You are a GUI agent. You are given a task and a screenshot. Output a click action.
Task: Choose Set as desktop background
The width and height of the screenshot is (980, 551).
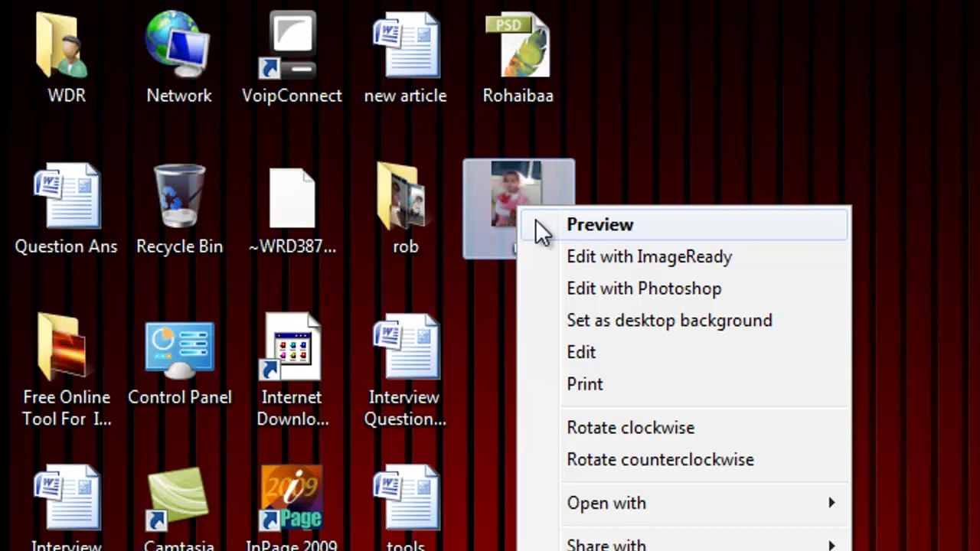click(684, 321)
